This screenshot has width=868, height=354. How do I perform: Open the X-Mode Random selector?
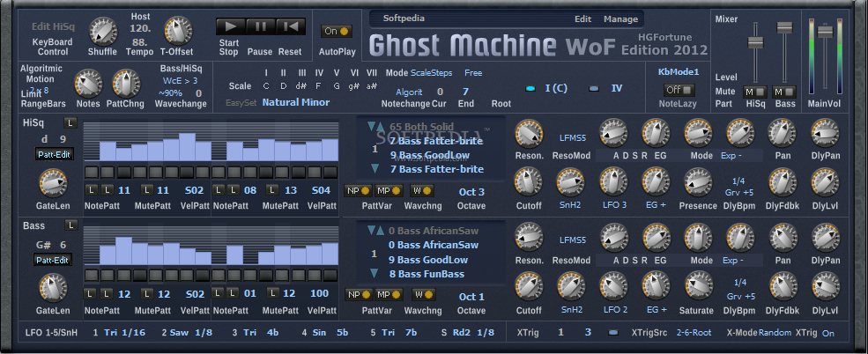pos(775,333)
